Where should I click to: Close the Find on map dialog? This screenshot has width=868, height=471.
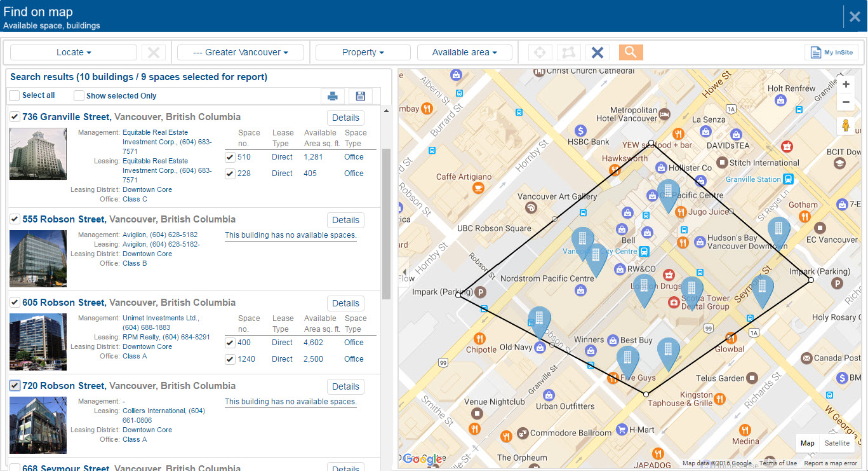[x=855, y=17]
